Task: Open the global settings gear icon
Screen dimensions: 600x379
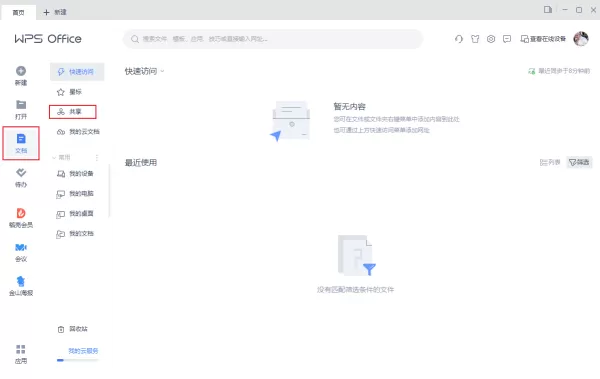Action: (x=491, y=39)
